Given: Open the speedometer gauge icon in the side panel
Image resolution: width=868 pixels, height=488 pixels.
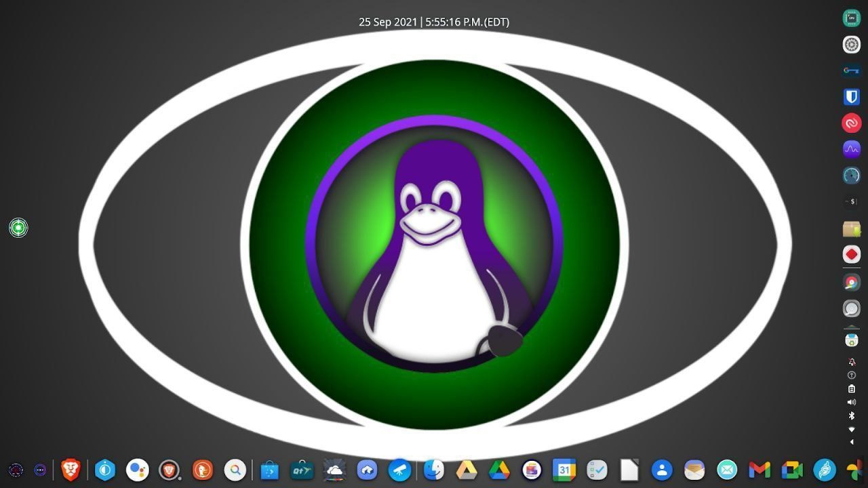Looking at the screenshot, I should click(x=852, y=176).
